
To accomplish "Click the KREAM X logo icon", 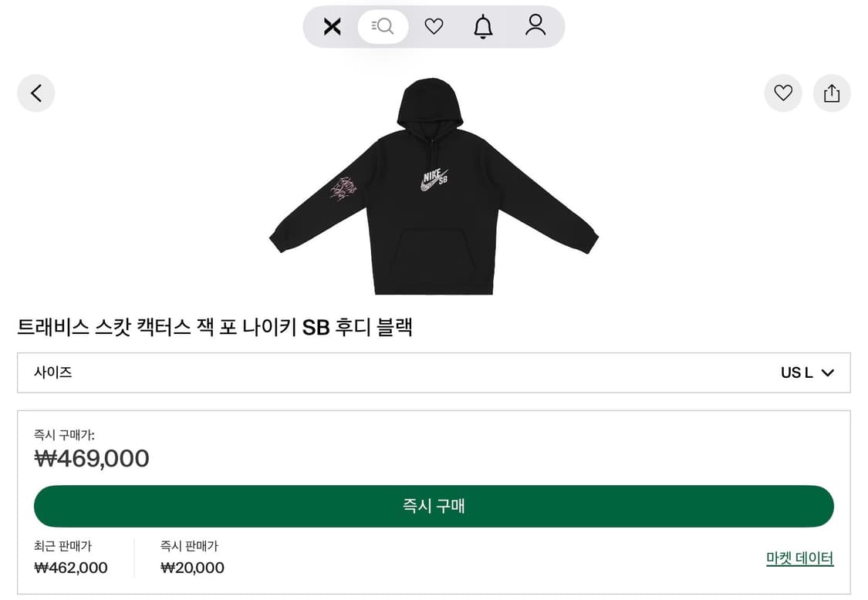I will tap(332, 26).
